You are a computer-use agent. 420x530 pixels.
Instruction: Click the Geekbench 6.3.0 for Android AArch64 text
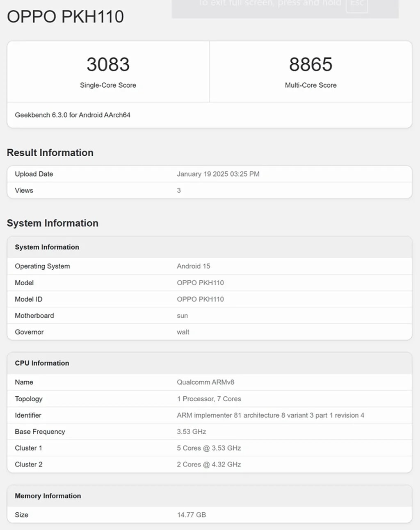coord(73,115)
